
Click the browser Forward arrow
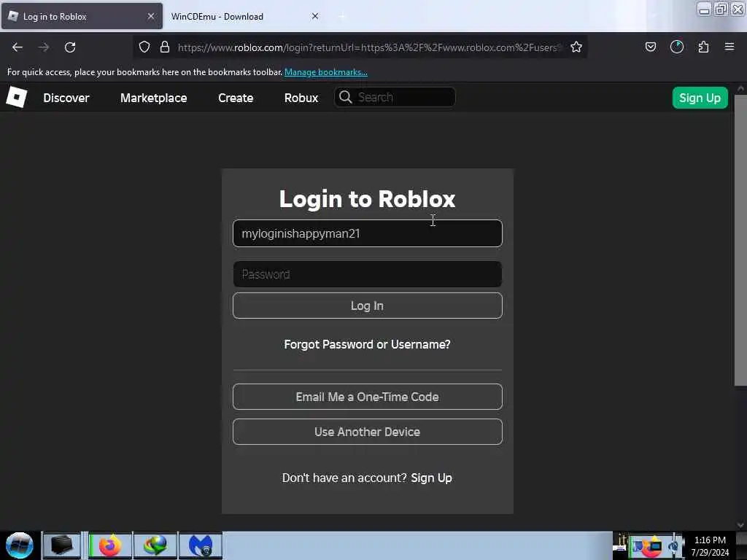click(44, 47)
